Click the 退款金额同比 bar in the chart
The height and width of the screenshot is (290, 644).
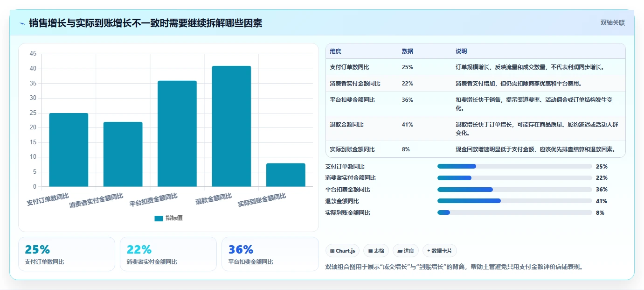231,126
